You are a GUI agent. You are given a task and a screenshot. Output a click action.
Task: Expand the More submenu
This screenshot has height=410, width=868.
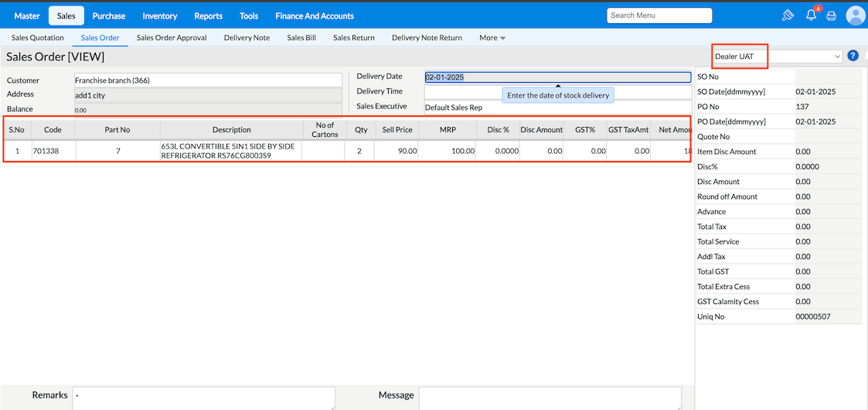pyautogui.click(x=492, y=38)
